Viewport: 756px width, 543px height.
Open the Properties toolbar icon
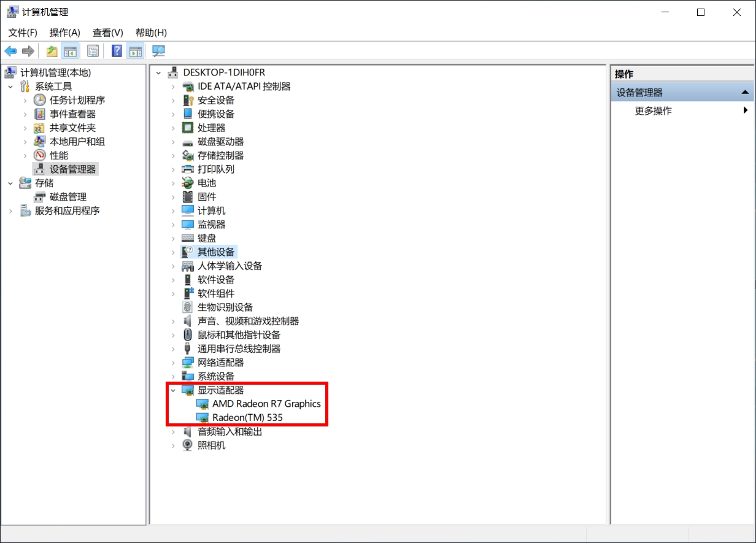tap(93, 51)
